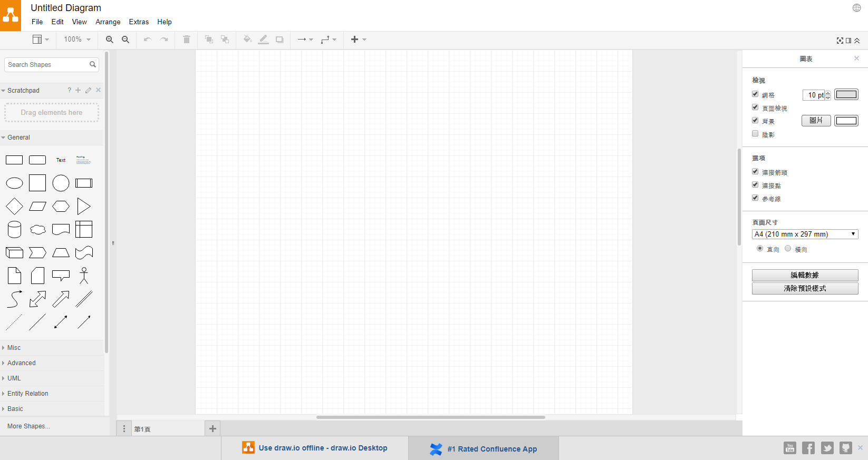Toggle the 頁面檢視 checkbox

click(x=755, y=107)
